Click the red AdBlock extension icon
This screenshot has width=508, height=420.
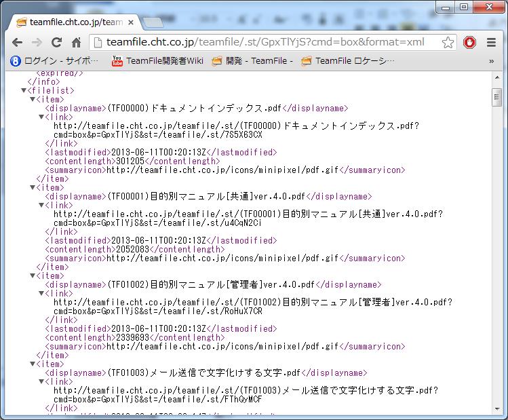[470, 42]
